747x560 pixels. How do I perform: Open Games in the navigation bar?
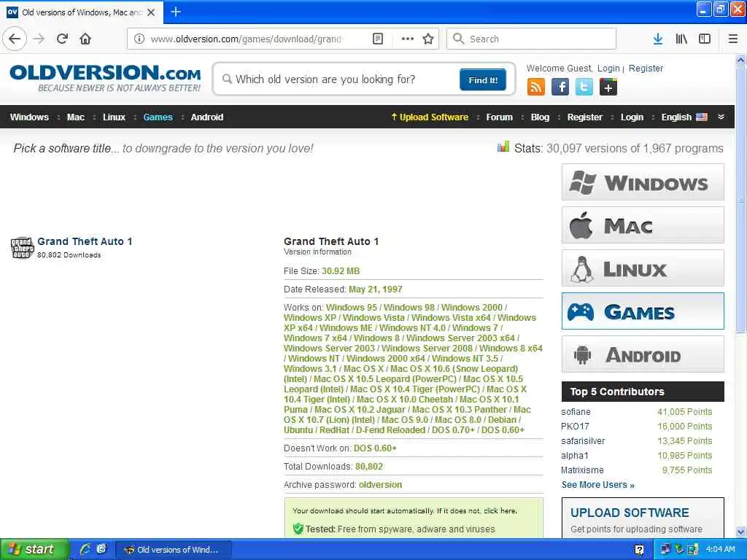click(x=158, y=117)
